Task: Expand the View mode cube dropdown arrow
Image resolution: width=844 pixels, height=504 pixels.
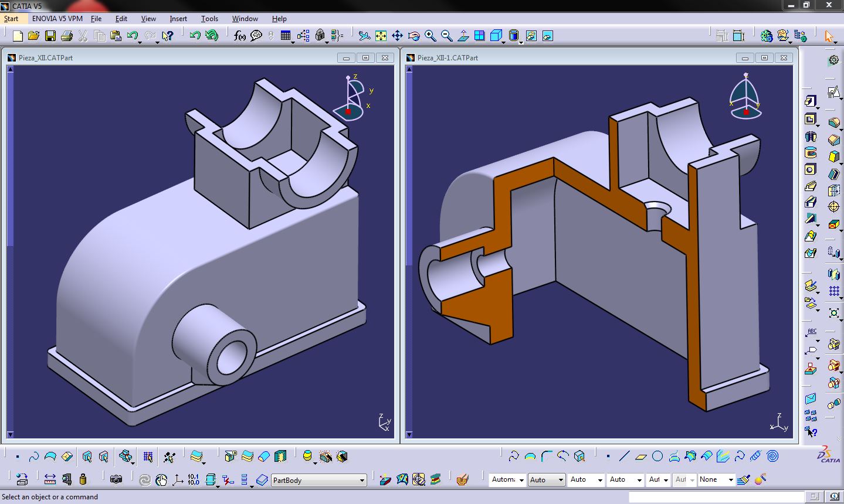Action: (504, 42)
